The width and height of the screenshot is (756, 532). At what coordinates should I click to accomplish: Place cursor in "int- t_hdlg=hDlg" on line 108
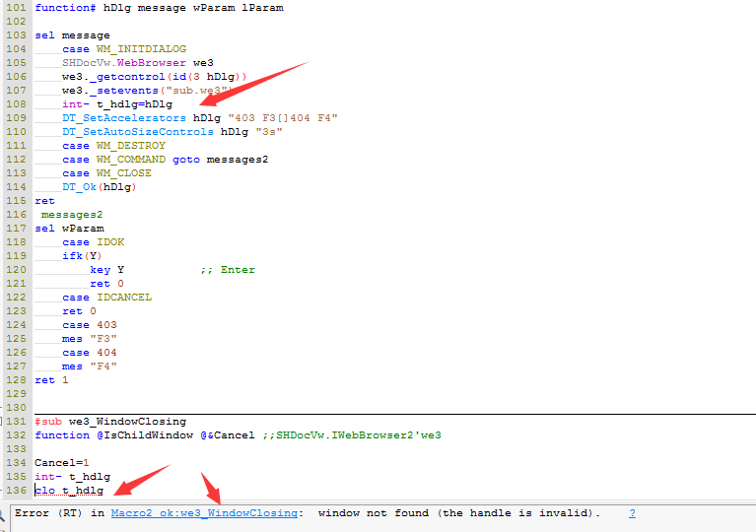click(117, 104)
